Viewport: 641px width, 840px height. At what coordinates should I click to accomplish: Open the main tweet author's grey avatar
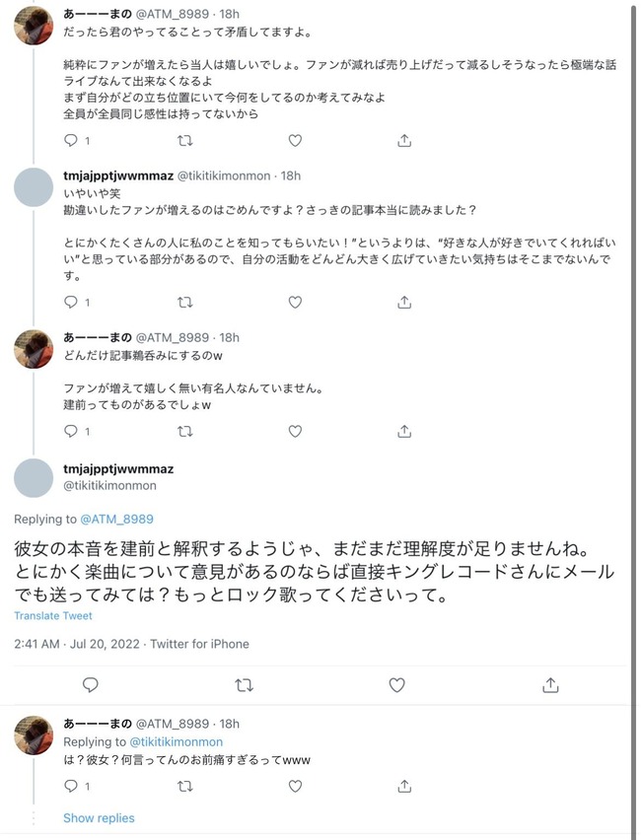pyautogui.click(x=35, y=476)
